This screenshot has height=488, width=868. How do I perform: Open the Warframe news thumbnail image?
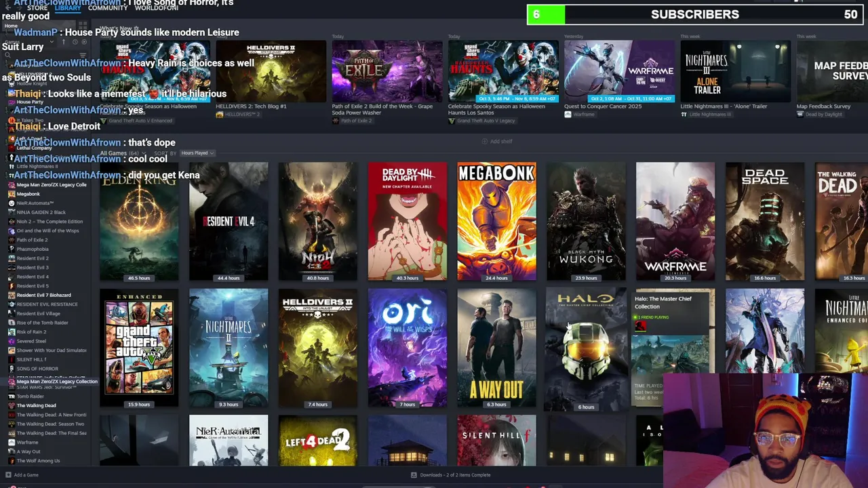tap(619, 71)
